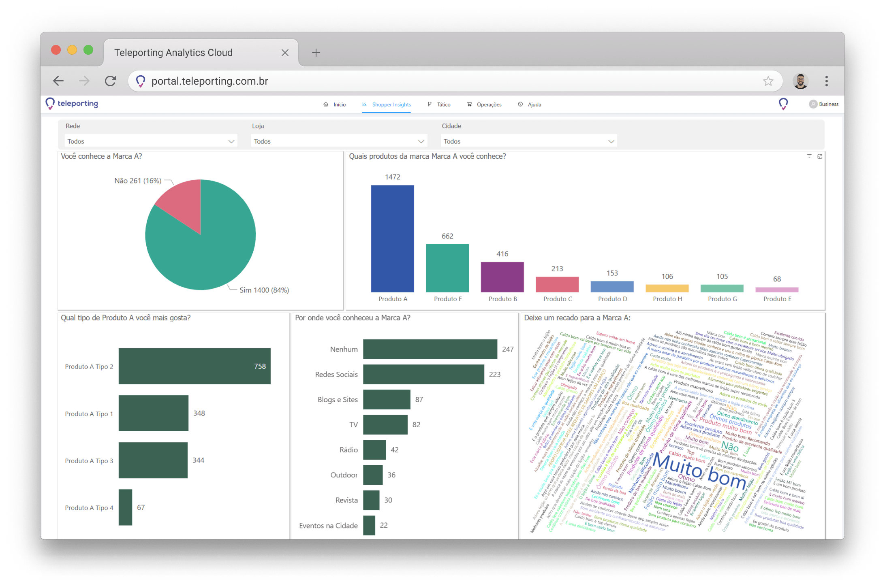The width and height of the screenshot is (885, 588).
Task: Select the blue Produto A bar
Action: point(392,239)
